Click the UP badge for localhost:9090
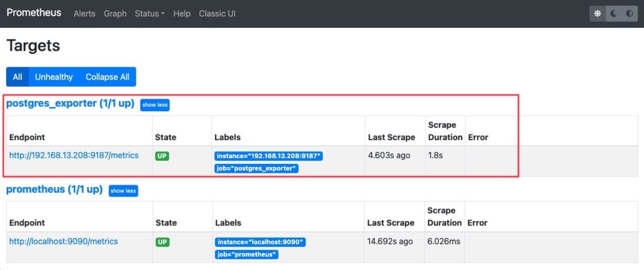644x270 pixels. point(163,242)
